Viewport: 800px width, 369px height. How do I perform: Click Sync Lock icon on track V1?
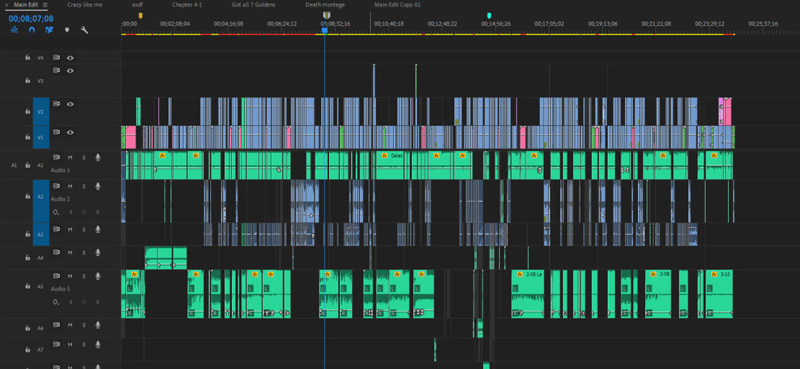[x=57, y=132]
